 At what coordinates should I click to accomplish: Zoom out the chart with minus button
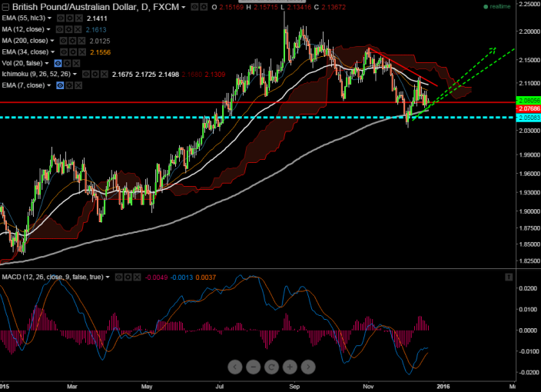pyautogui.click(x=254, y=367)
